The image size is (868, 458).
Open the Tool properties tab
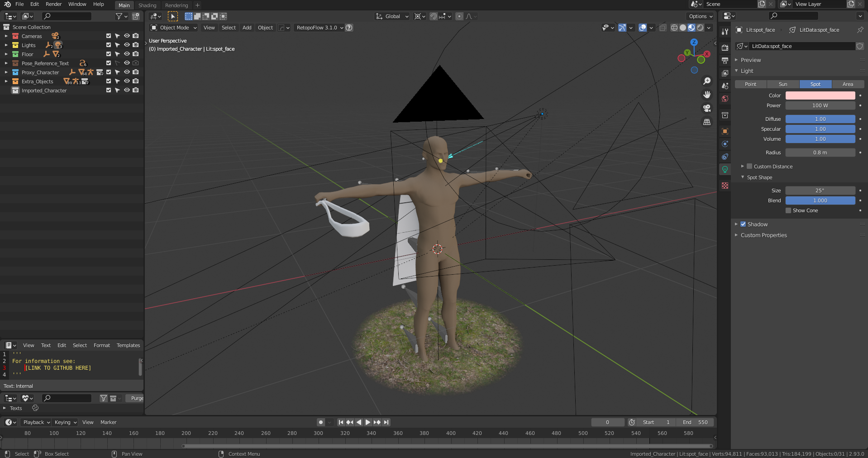725,32
